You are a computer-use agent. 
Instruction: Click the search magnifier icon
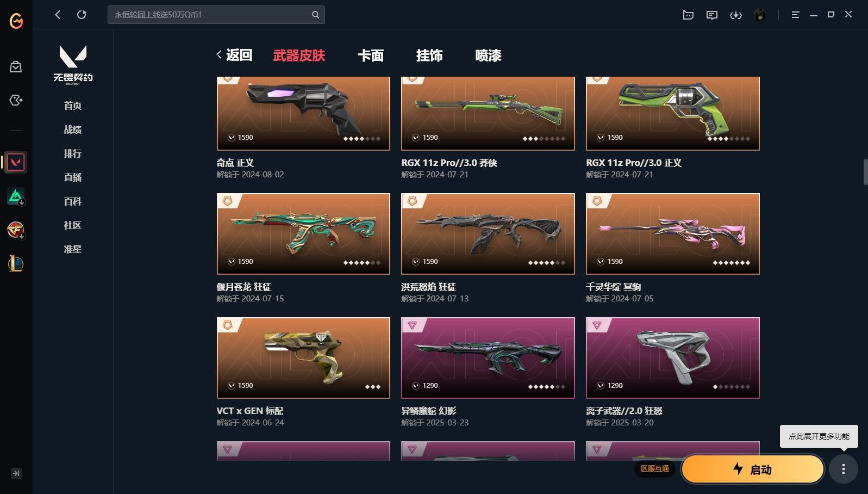click(x=315, y=15)
